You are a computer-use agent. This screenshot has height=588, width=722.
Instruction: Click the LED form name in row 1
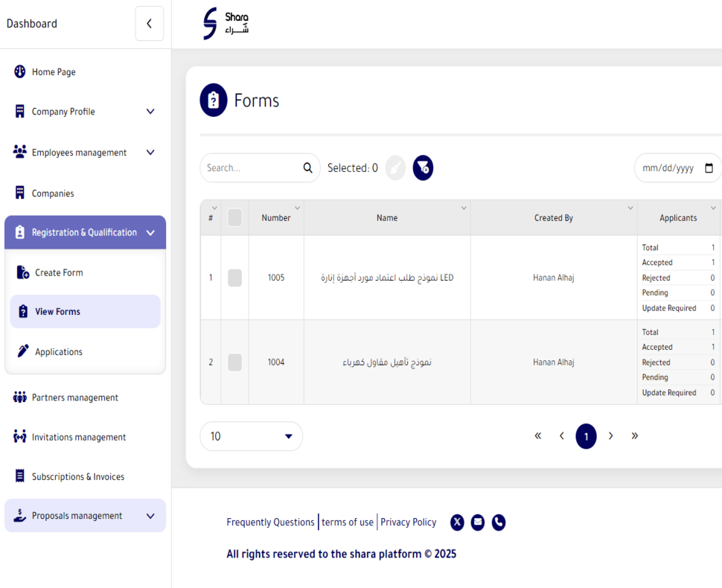(387, 278)
